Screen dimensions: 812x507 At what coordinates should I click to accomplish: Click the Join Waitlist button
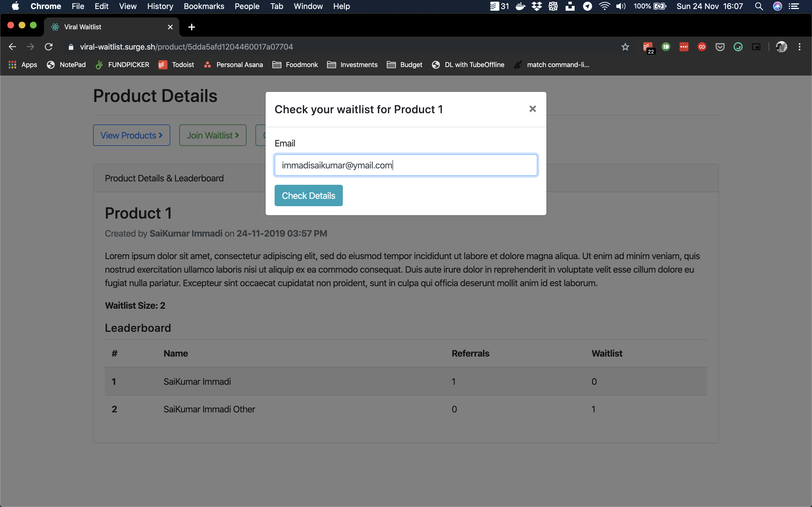coord(212,135)
